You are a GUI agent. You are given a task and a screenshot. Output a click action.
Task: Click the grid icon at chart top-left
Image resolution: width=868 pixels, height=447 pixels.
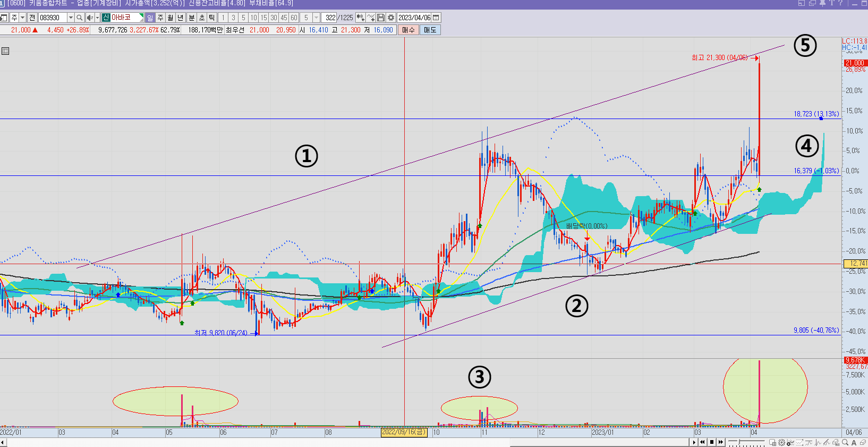[x=5, y=51]
